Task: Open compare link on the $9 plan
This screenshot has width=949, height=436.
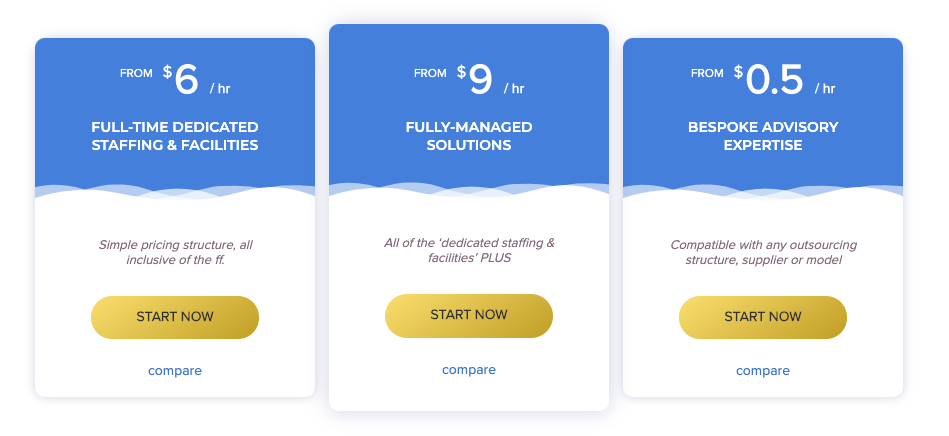Action: point(469,369)
